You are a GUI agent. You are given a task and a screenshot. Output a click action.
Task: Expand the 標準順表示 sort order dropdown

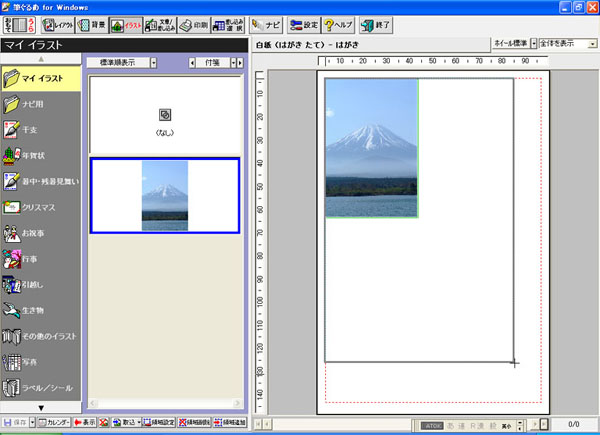tap(153, 63)
